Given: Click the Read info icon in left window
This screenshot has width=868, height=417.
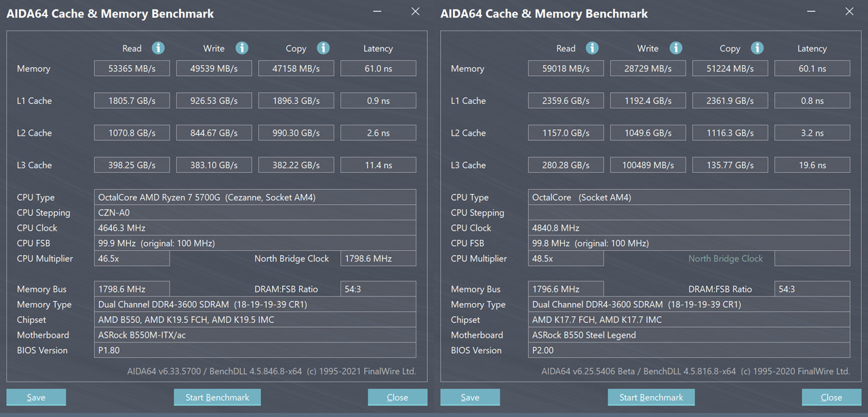Looking at the screenshot, I should (158, 48).
